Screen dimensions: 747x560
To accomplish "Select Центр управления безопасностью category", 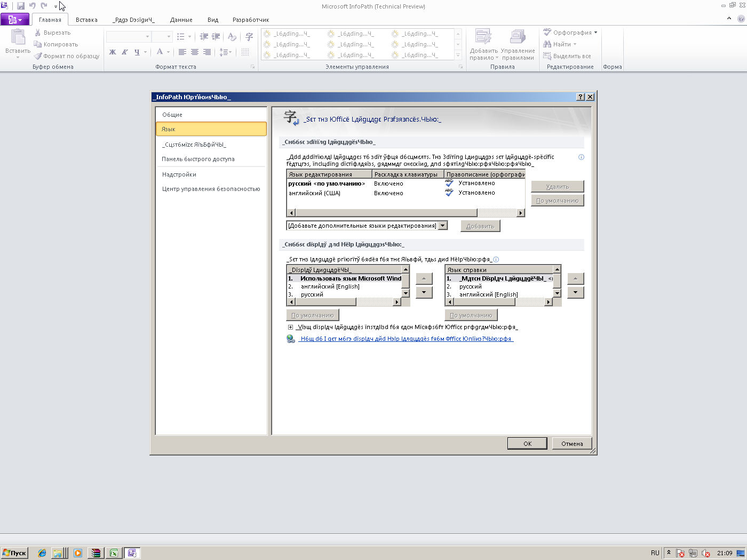I will point(211,189).
